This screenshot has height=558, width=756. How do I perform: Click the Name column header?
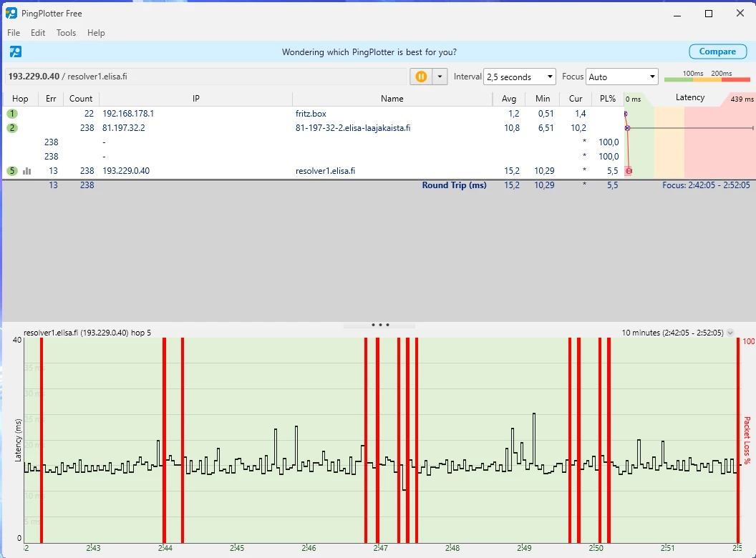point(392,98)
